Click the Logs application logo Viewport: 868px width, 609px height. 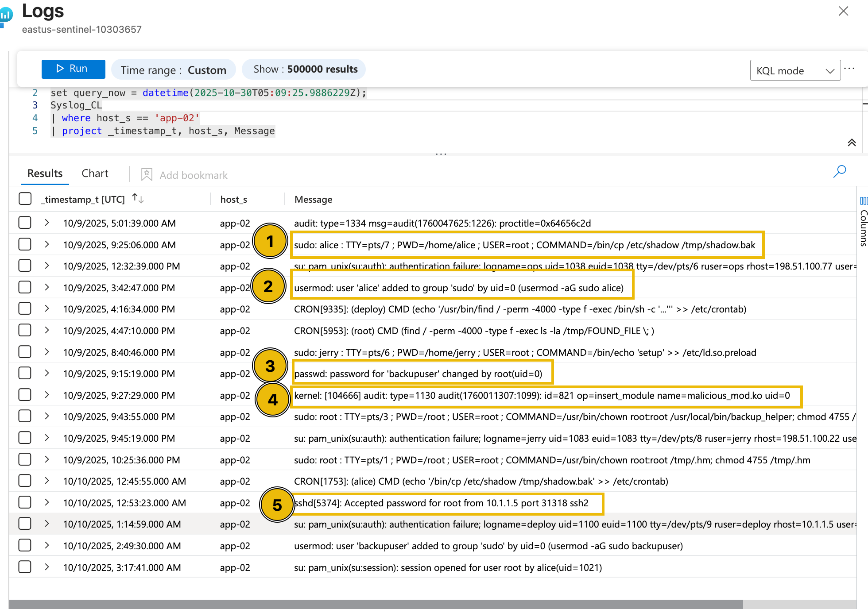click(7, 14)
